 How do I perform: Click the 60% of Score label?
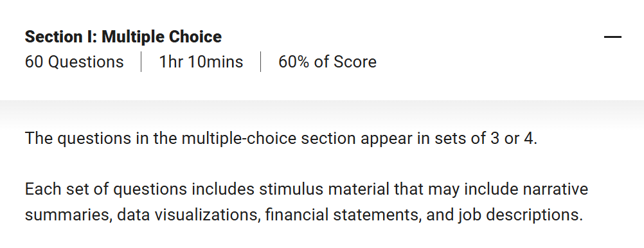point(327,62)
